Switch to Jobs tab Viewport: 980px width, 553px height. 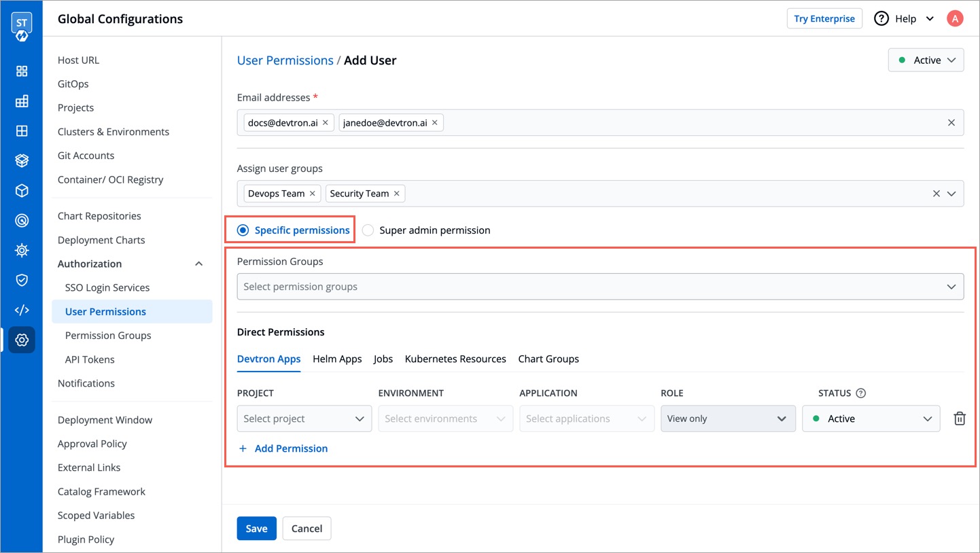click(383, 359)
